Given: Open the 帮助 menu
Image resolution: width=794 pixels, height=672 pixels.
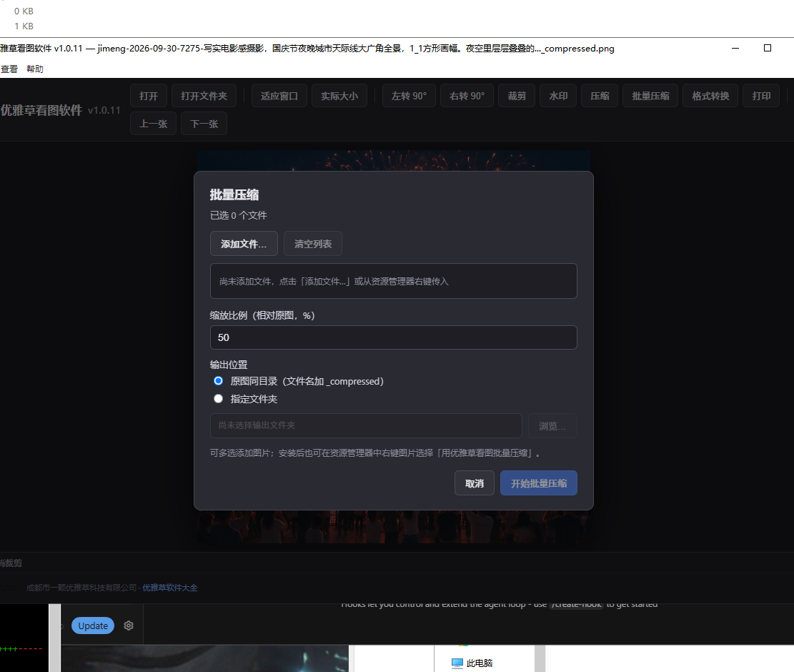Looking at the screenshot, I should tap(35, 69).
